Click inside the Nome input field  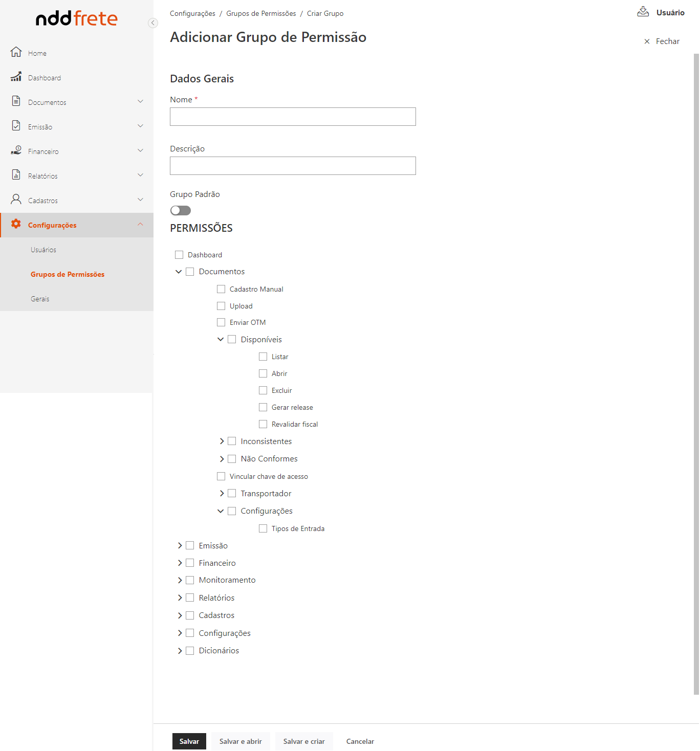tap(293, 117)
